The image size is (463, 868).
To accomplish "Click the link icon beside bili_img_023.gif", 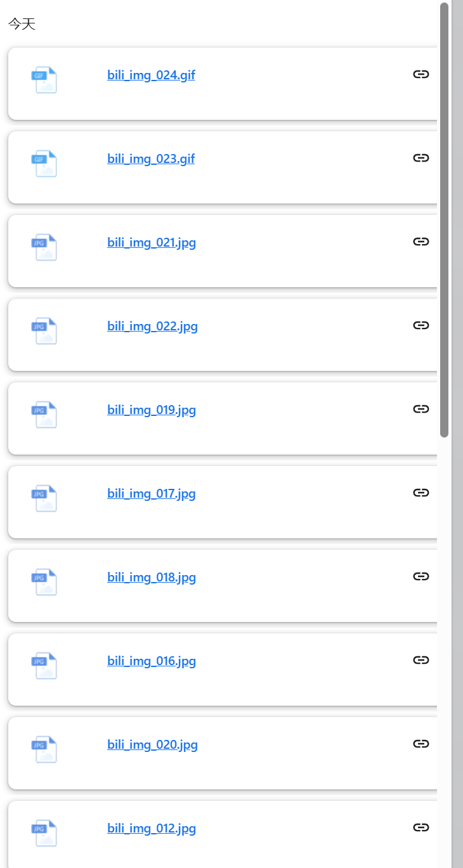I will pos(421,158).
